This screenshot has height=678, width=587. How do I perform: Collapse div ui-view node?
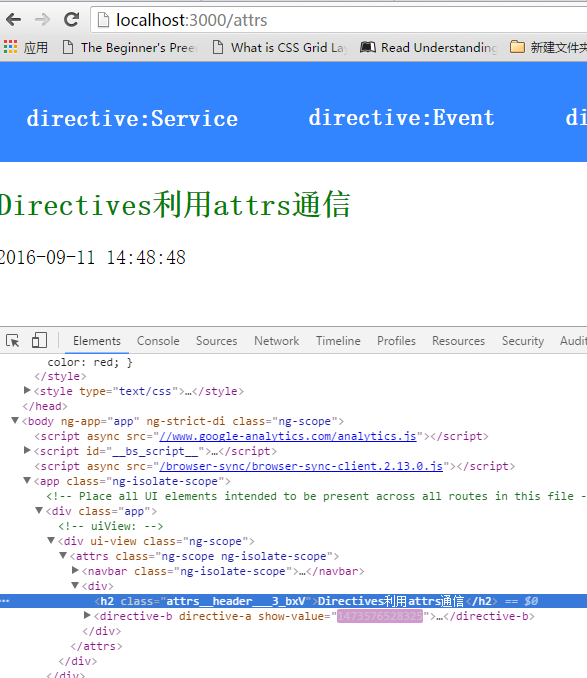51,540
